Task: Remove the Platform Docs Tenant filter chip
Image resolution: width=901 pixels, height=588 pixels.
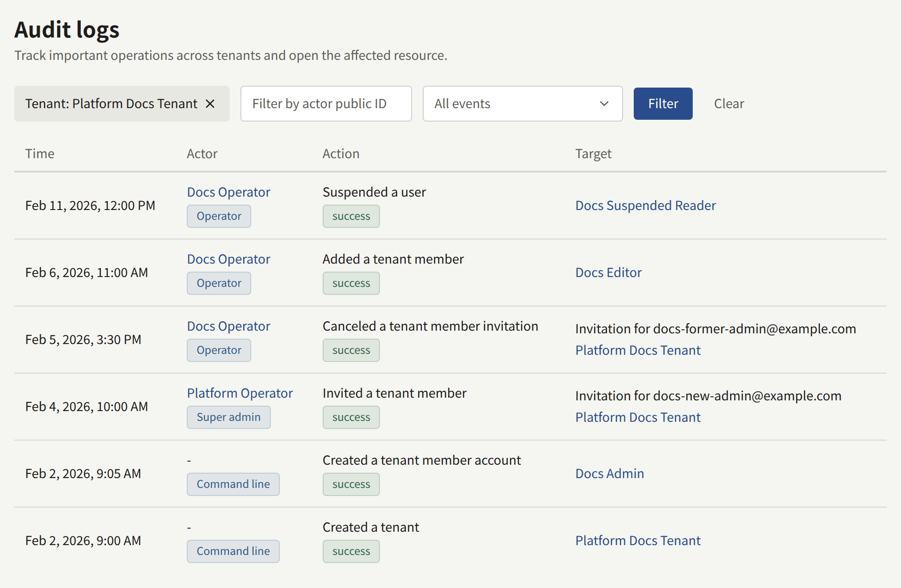Action: (210, 104)
